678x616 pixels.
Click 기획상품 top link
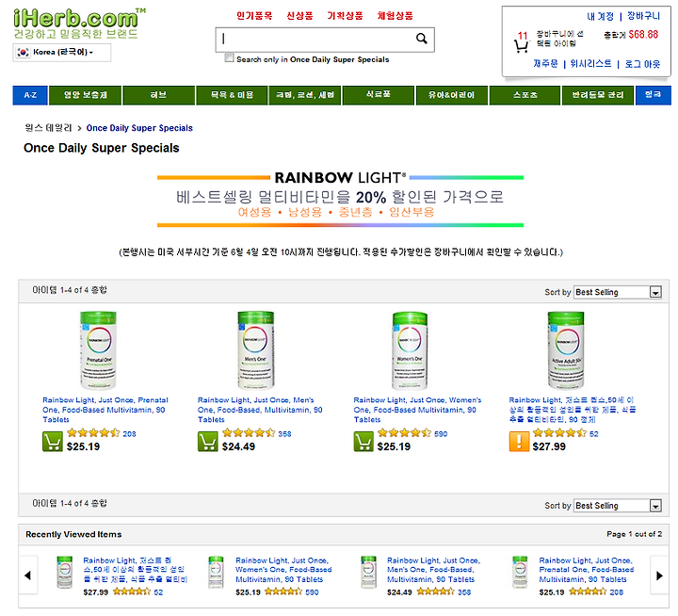click(345, 16)
